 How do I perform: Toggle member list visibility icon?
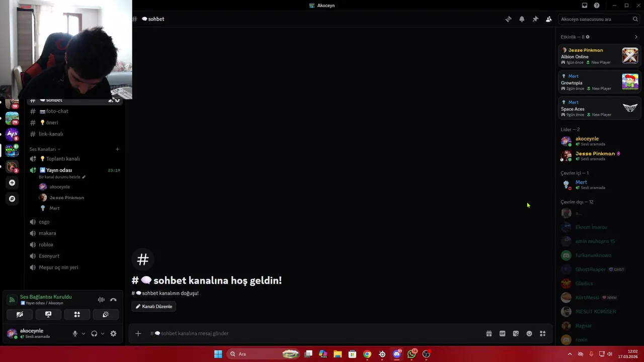(548, 19)
